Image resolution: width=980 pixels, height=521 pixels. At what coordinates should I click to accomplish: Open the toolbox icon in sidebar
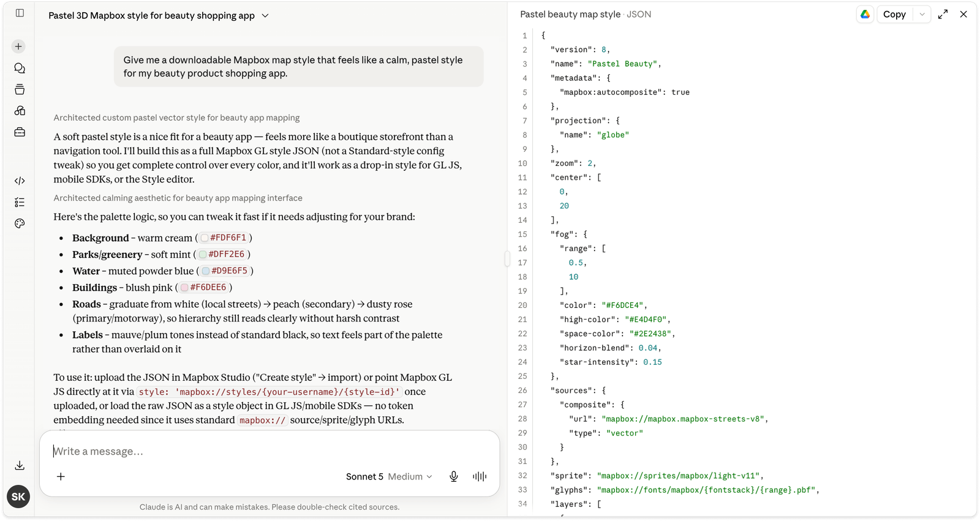click(20, 132)
